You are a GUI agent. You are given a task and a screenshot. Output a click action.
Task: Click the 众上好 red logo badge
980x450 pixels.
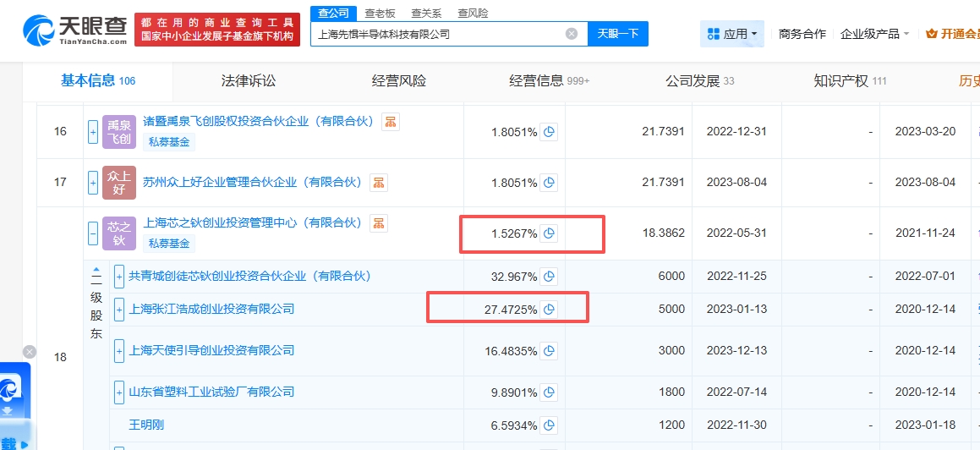pyautogui.click(x=118, y=183)
